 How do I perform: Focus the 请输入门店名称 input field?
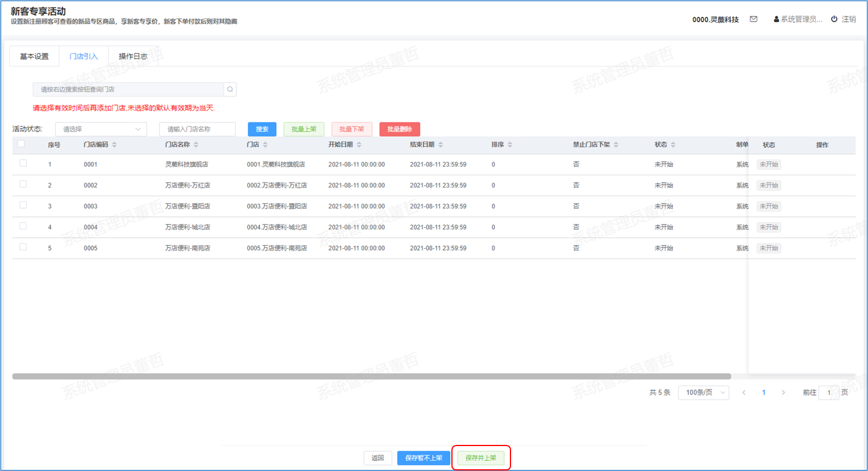pos(197,129)
